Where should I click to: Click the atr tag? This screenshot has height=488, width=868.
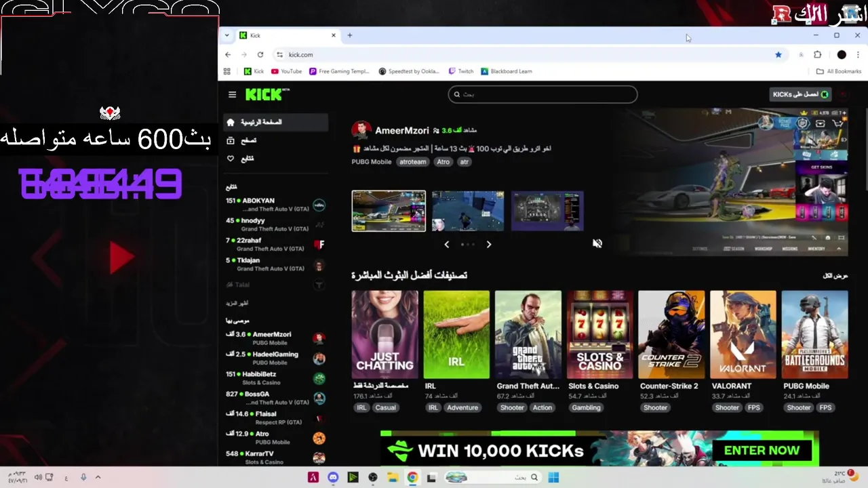pos(465,162)
